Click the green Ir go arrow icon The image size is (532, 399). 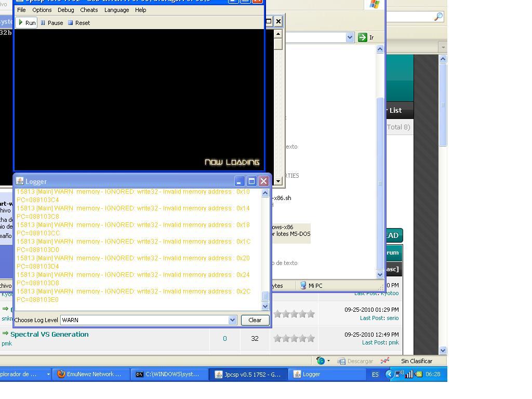pos(363,37)
